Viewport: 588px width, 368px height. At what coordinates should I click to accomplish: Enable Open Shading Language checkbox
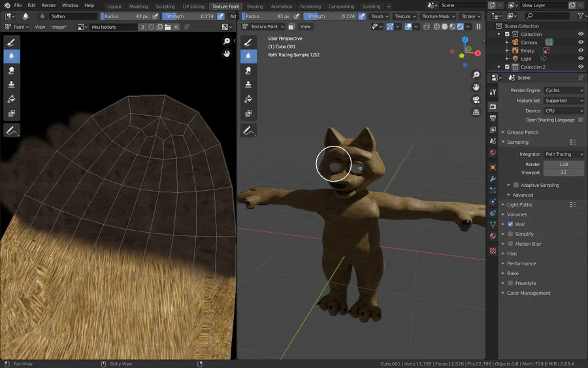coord(581,120)
